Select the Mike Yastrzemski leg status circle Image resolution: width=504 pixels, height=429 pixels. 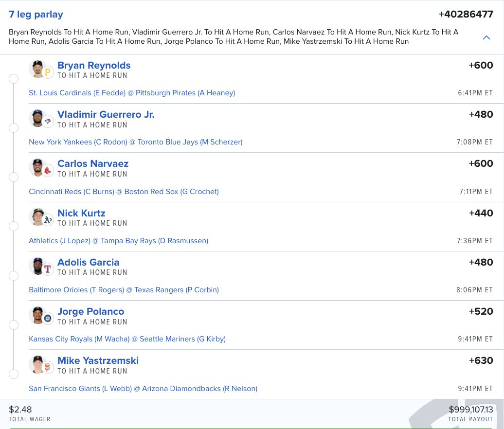14,374
